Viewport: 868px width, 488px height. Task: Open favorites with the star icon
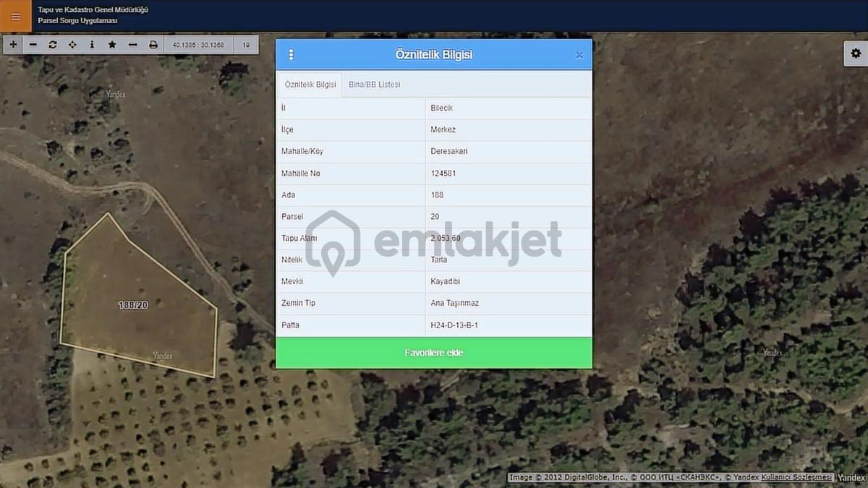(x=112, y=45)
